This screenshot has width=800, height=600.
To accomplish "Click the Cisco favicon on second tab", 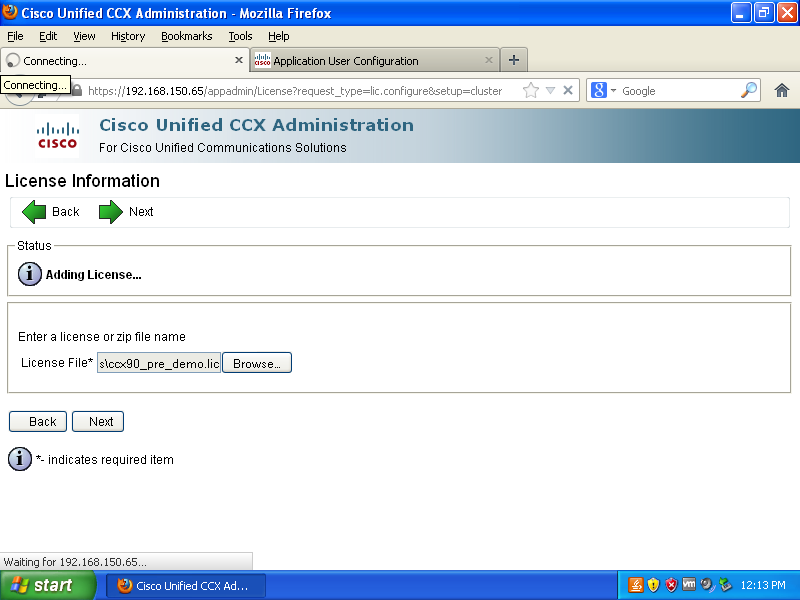I will (262, 60).
